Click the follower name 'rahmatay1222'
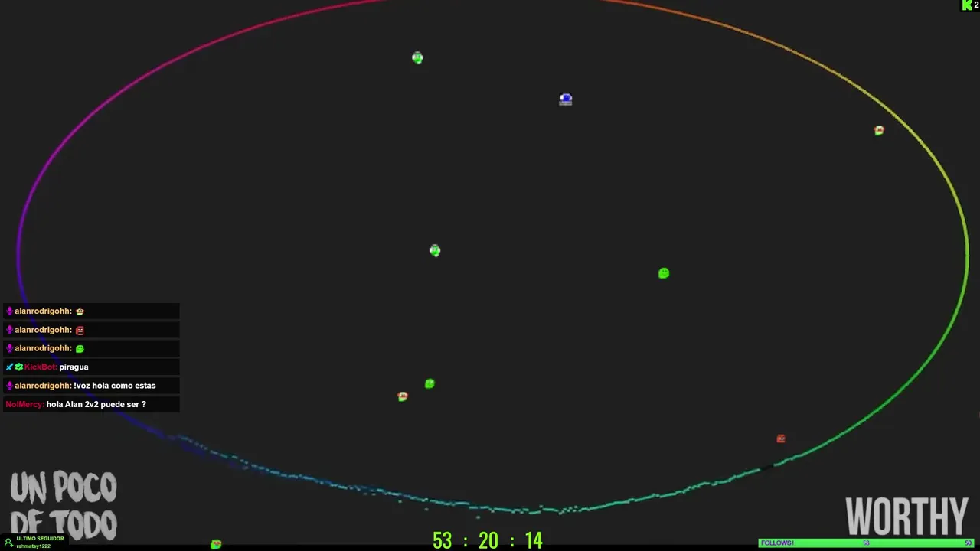Screen dimensions: 980x551 coord(33,546)
